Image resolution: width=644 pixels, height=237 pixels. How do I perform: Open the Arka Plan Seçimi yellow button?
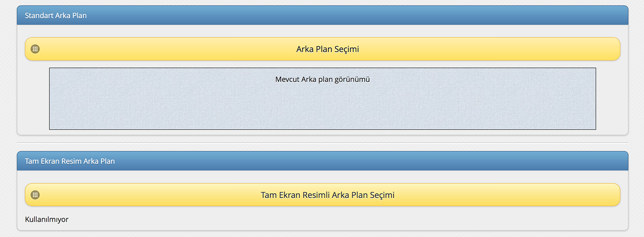point(322,49)
